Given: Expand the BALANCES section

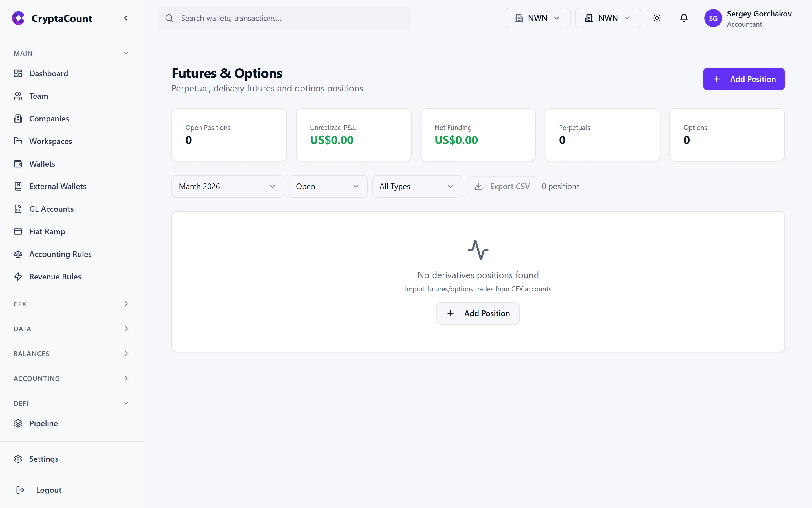Looking at the screenshot, I should pyautogui.click(x=126, y=353).
